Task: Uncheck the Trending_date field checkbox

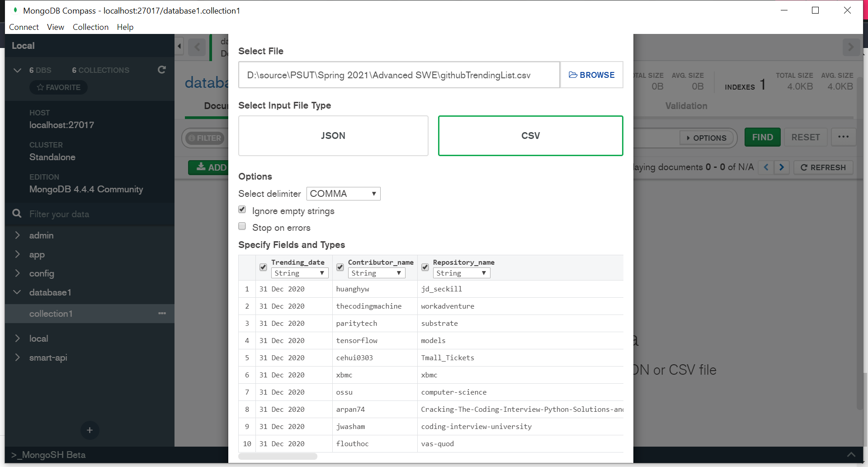Action: 263,267
